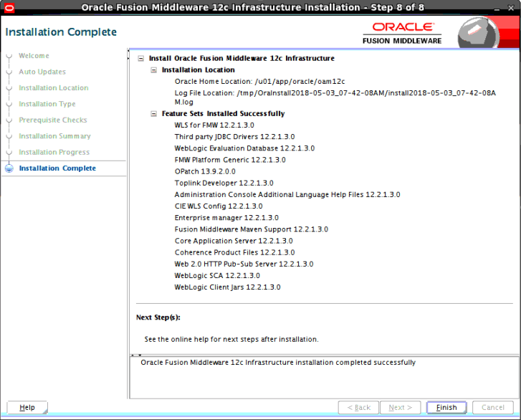Click the Welcome step marker icon
Viewport: 521px width, 420px height.
click(x=9, y=56)
